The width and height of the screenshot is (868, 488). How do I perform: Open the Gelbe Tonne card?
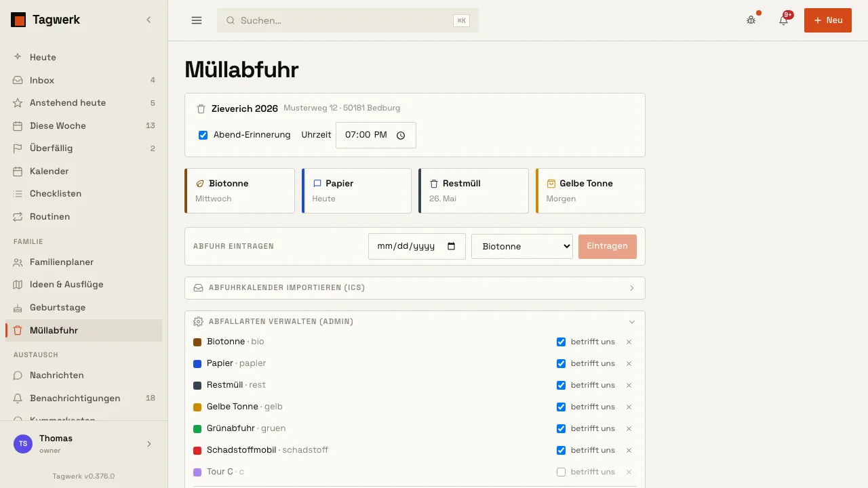[591, 190]
